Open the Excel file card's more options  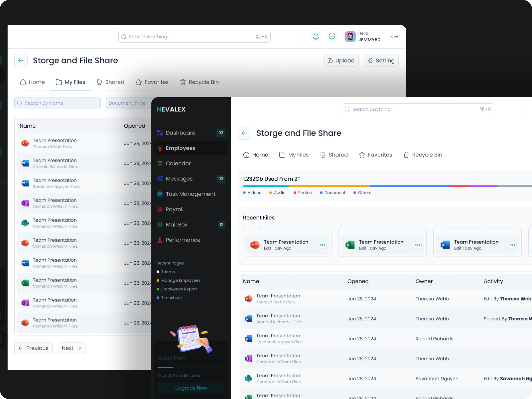[x=417, y=245]
